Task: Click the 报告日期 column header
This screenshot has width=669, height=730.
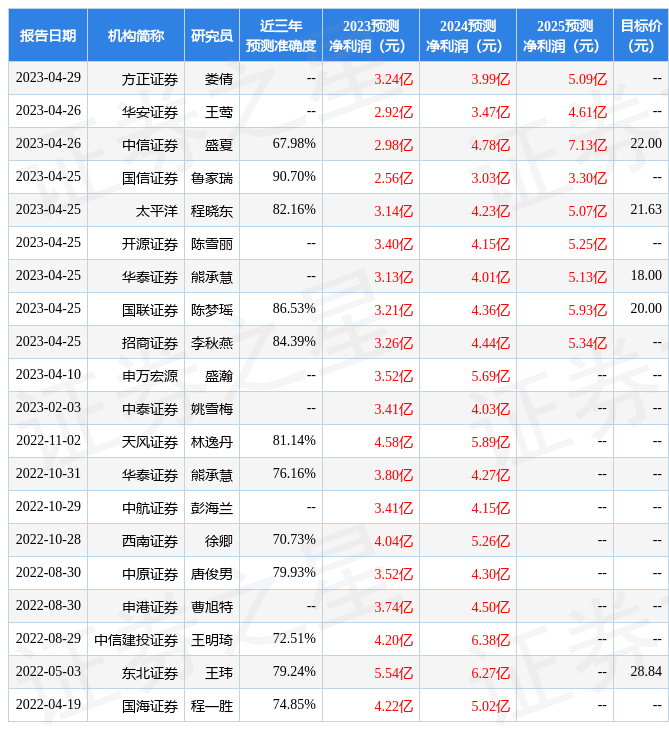Action: 48,35
